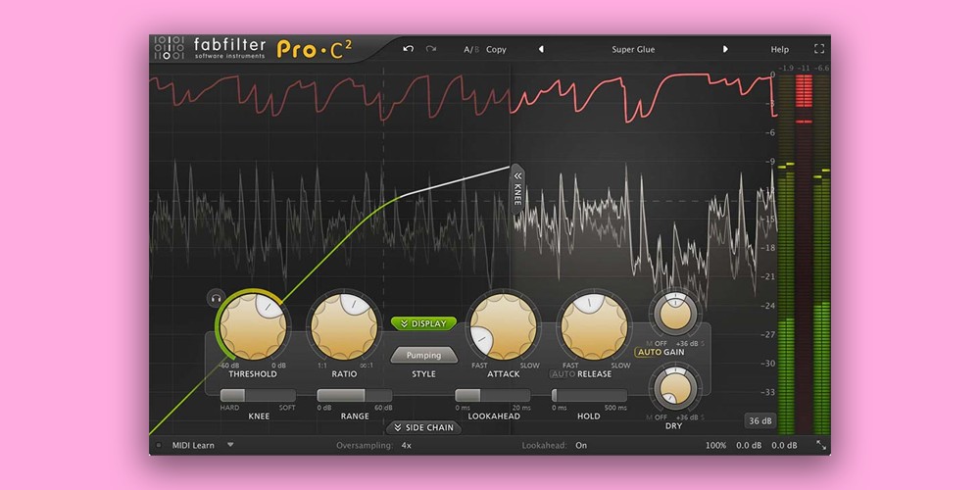Viewport: 980px width, 490px height.
Task: Click the Pumping style button
Action: click(423, 356)
